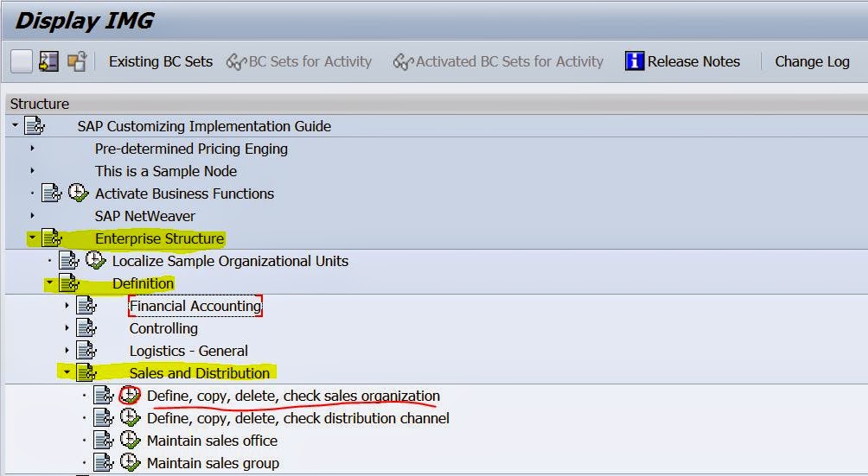Click documentation icon for Maintain sales office
The width and height of the screenshot is (868, 476).
tap(103, 441)
